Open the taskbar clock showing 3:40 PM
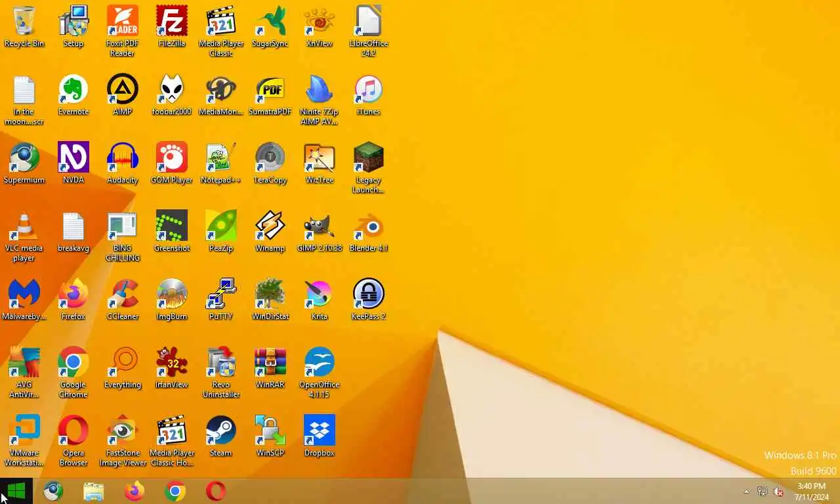Image resolution: width=840 pixels, height=504 pixels. tap(812, 492)
